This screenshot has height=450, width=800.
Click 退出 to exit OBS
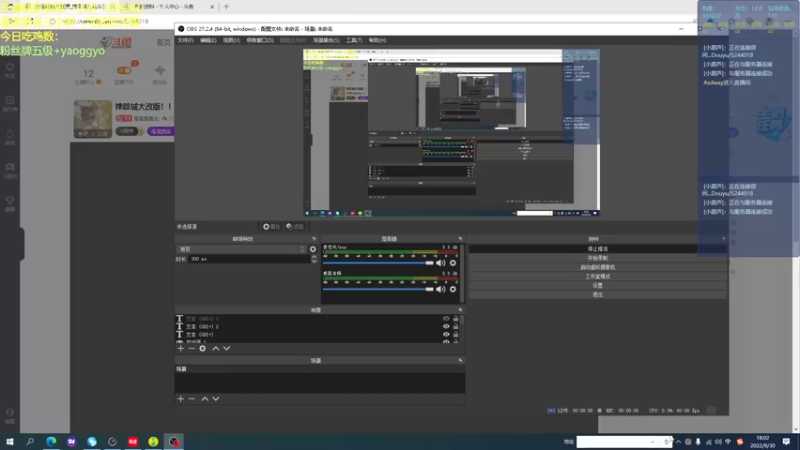click(597, 295)
